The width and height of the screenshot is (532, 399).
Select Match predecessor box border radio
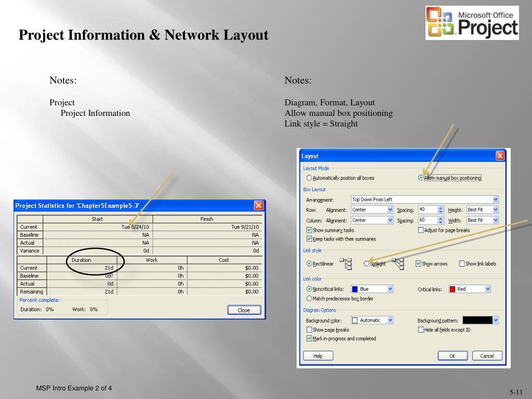click(309, 299)
